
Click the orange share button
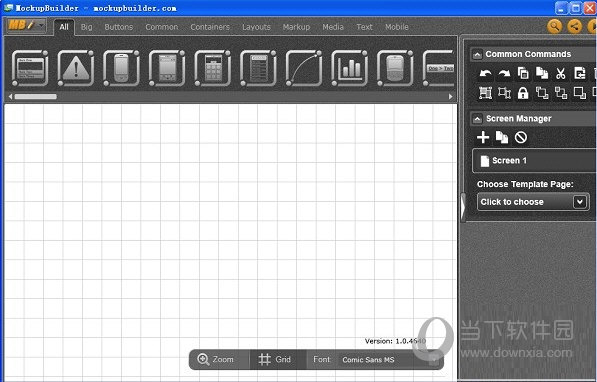click(575, 26)
